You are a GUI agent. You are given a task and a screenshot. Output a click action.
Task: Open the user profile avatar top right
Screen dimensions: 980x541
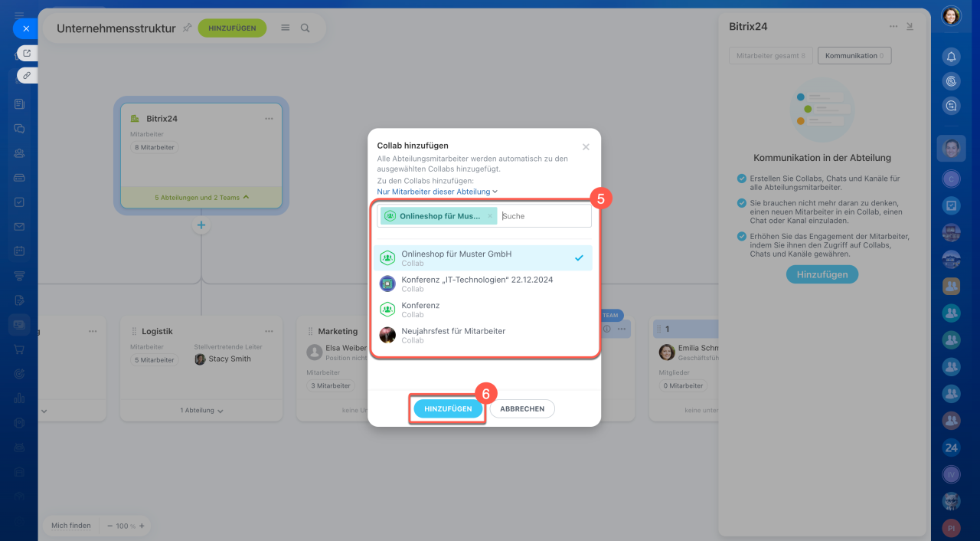951,16
